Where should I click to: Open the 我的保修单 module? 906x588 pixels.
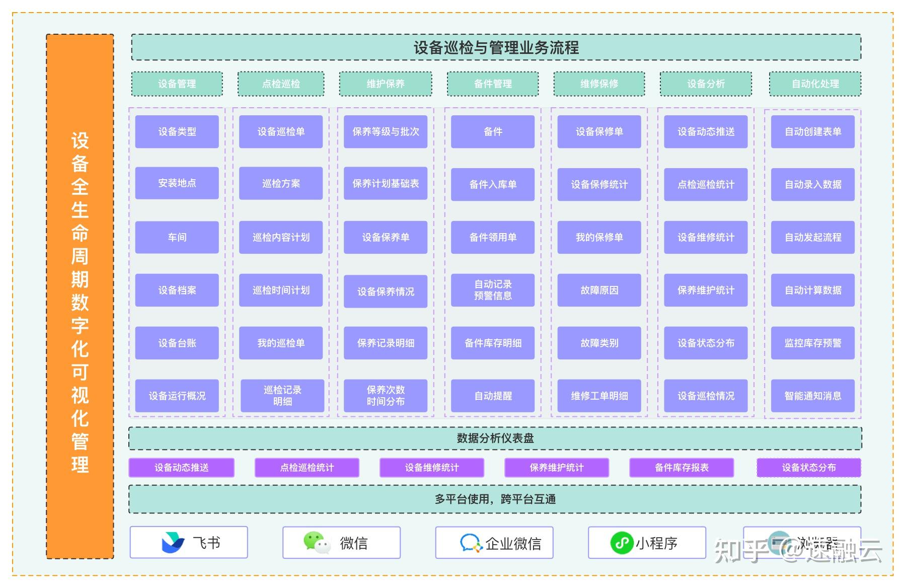pos(599,237)
